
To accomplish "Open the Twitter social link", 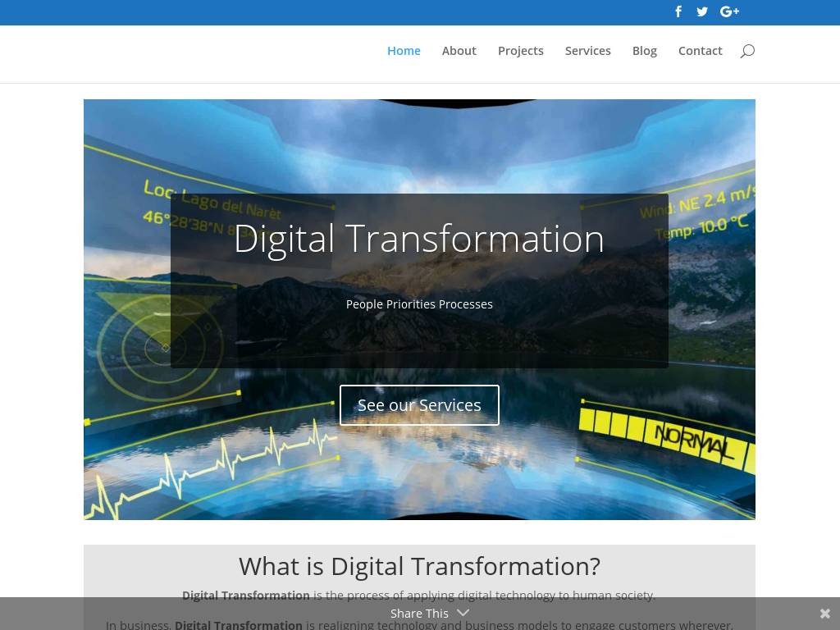I will [x=702, y=11].
